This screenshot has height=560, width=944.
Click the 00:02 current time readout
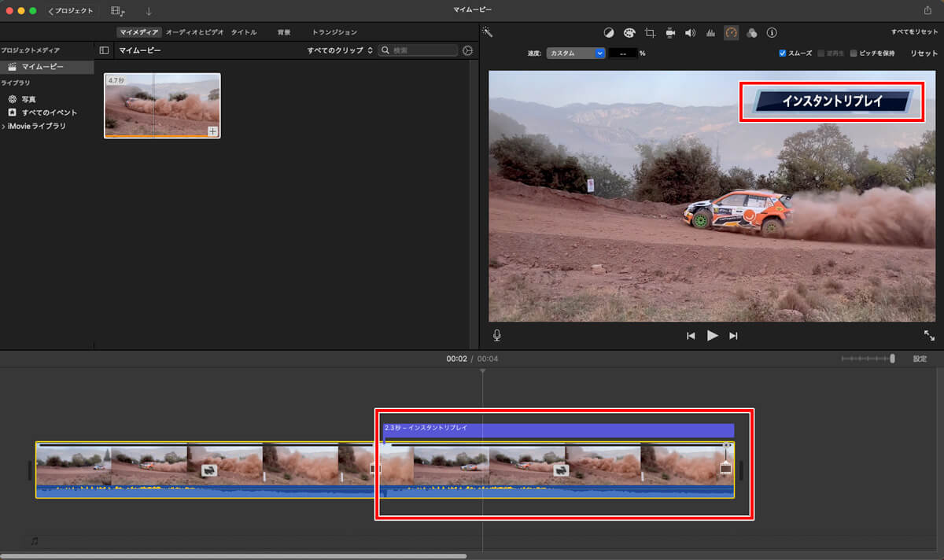pos(456,359)
